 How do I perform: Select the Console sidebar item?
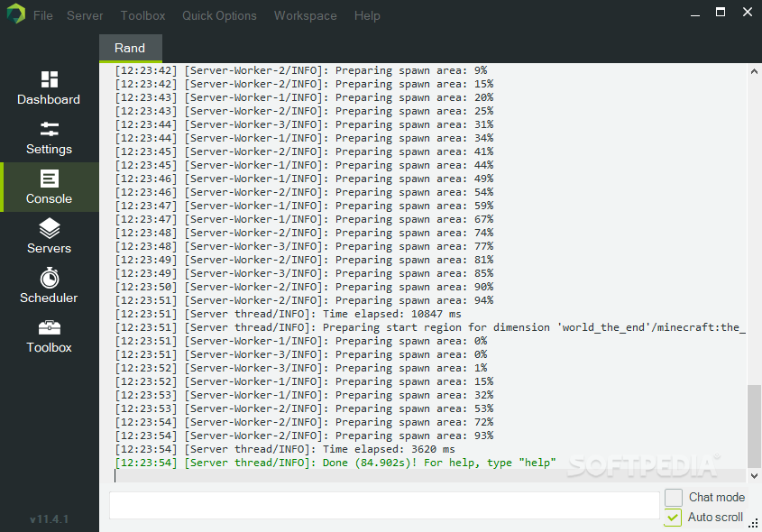pos(49,187)
